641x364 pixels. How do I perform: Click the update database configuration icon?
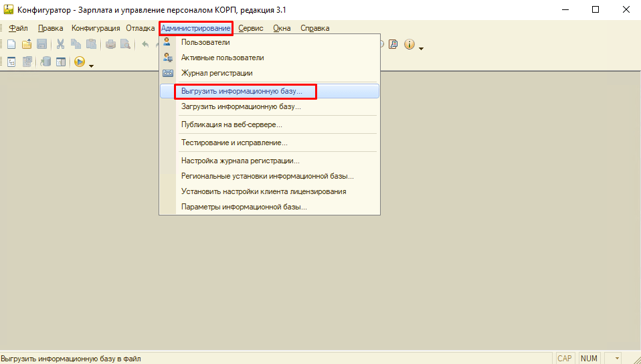45,62
